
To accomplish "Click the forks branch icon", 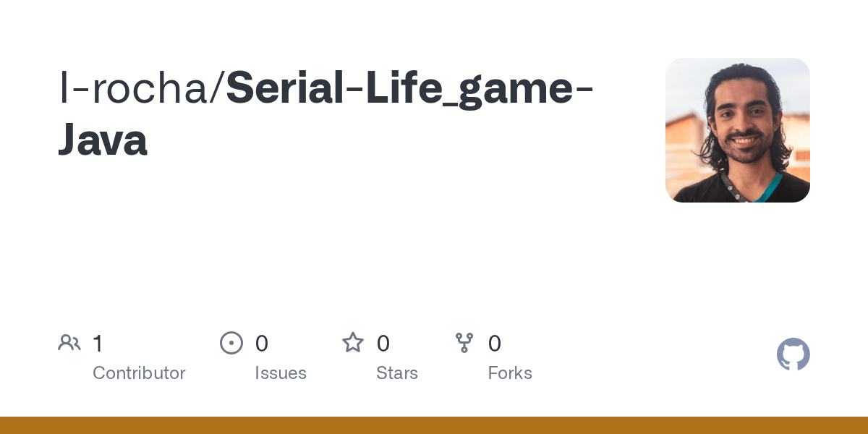I will pos(464,343).
